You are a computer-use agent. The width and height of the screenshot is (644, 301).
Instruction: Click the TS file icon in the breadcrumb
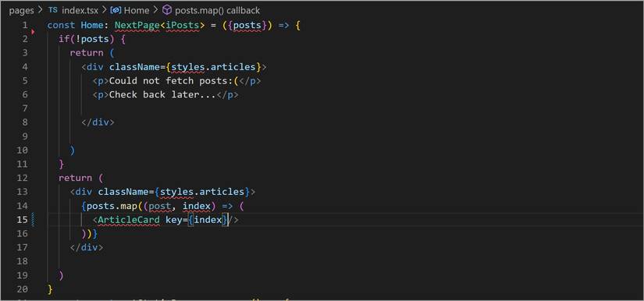(52, 10)
